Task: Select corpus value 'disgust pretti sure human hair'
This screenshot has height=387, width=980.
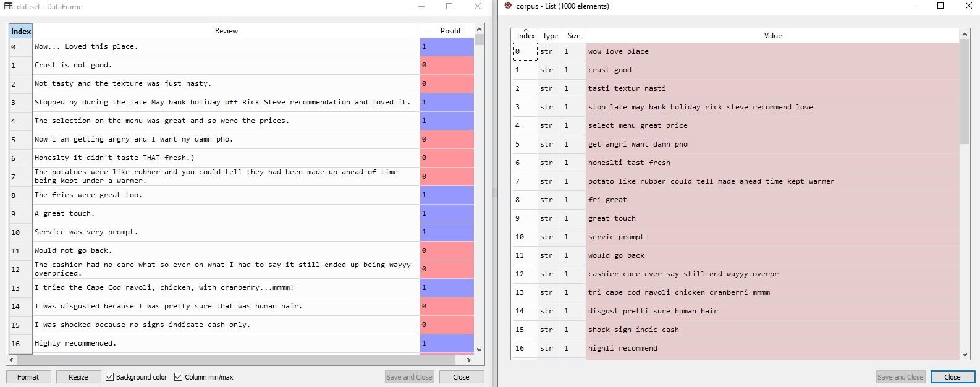Action: [772, 312]
